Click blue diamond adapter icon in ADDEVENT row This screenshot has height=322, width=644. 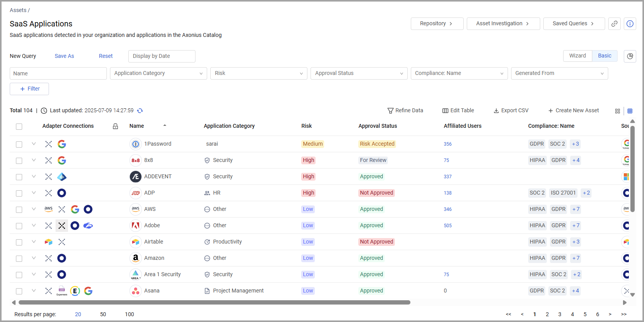pyautogui.click(x=62, y=177)
